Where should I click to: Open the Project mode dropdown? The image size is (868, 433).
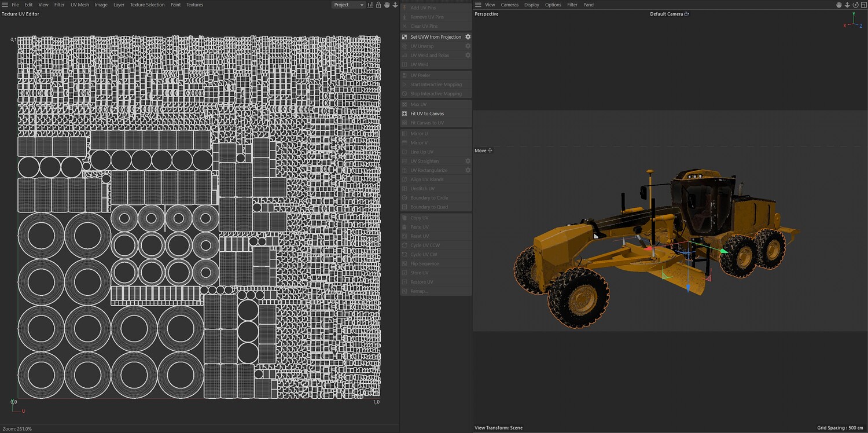pos(348,5)
